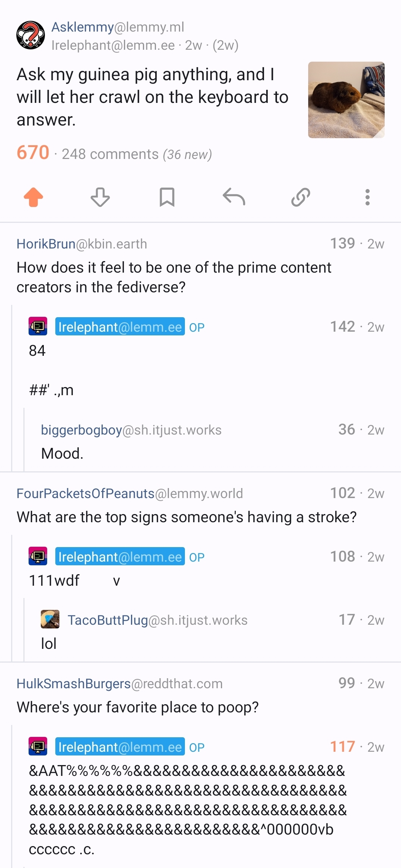This screenshot has width=401, height=868.
Task: Reply to the post
Action: click(234, 197)
